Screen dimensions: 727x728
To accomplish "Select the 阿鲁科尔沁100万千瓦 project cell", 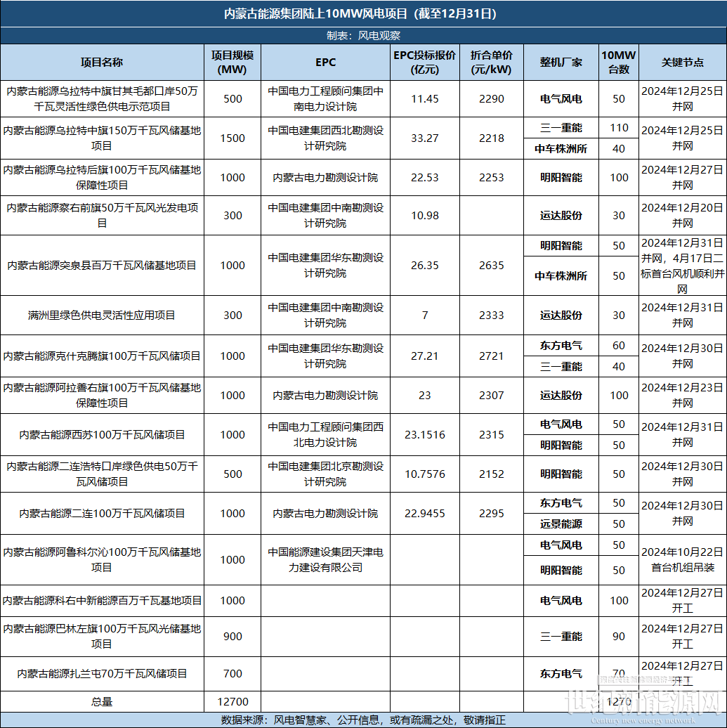I will 102,559.
